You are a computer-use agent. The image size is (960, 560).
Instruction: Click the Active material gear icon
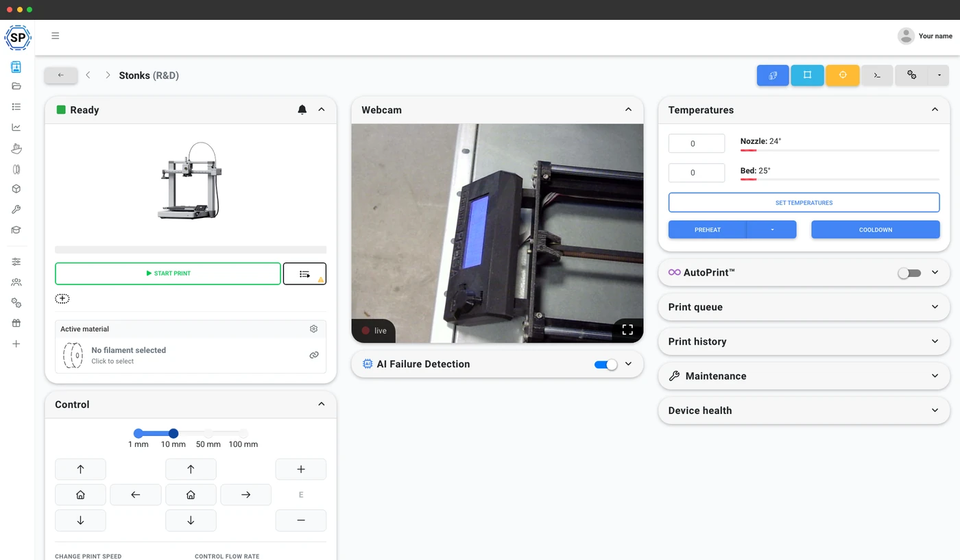[x=314, y=329]
